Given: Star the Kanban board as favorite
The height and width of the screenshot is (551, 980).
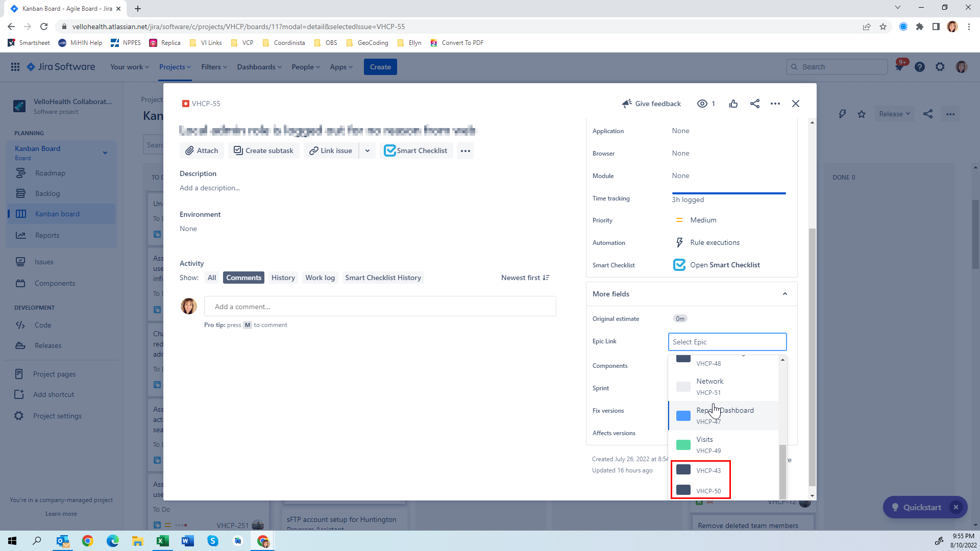Looking at the screenshot, I should (862, 114).
